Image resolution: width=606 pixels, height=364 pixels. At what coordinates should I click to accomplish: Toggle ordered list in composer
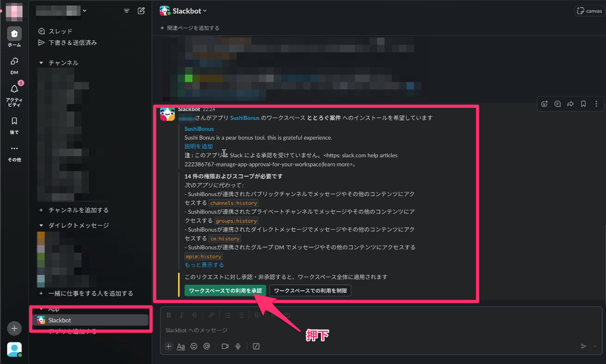tap(228, 315)
